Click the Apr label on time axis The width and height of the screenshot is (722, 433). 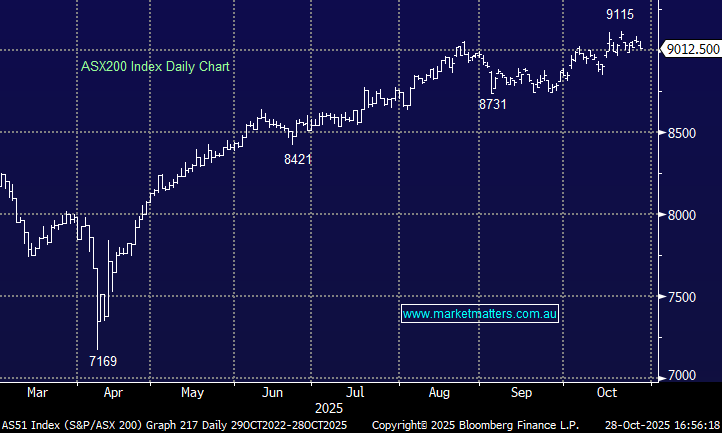(x=112, y=392)
